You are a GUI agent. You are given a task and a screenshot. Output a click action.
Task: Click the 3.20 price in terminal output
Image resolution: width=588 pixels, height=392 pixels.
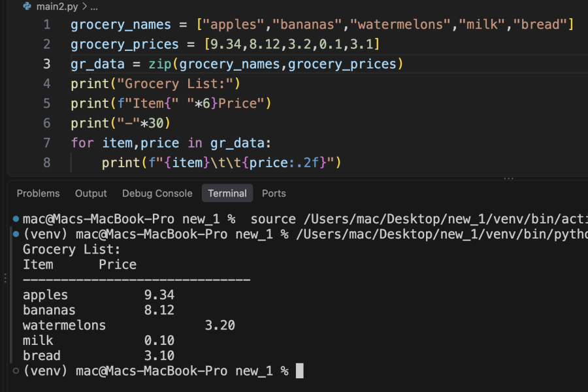[x=220, y=325]
